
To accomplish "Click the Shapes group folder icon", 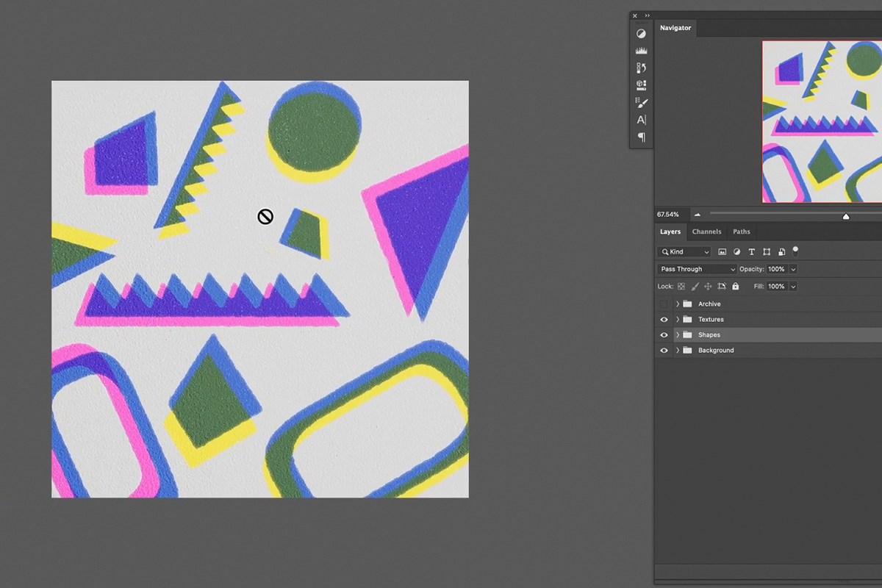I will pos(688,335).
